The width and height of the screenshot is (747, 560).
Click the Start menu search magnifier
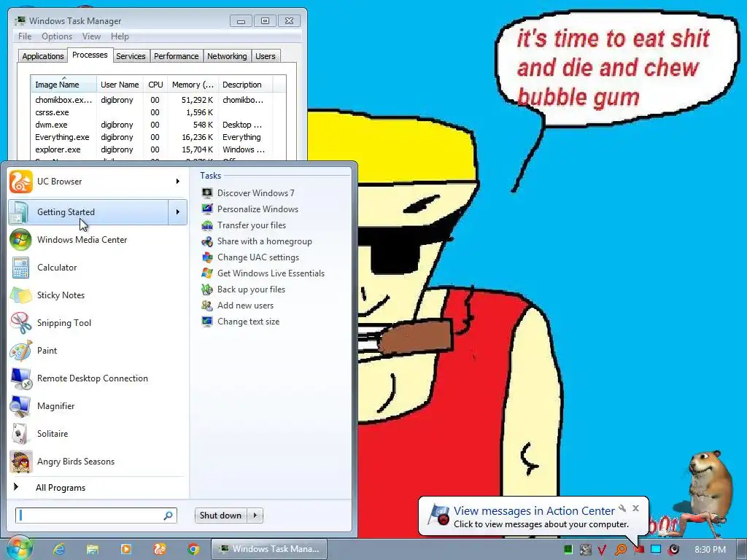click(x=168, y=516)
